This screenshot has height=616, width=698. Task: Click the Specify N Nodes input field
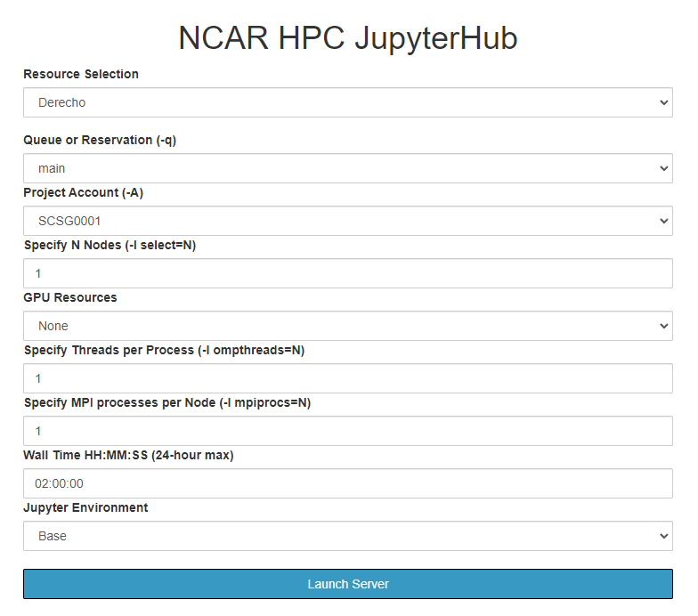pos(347,273)
